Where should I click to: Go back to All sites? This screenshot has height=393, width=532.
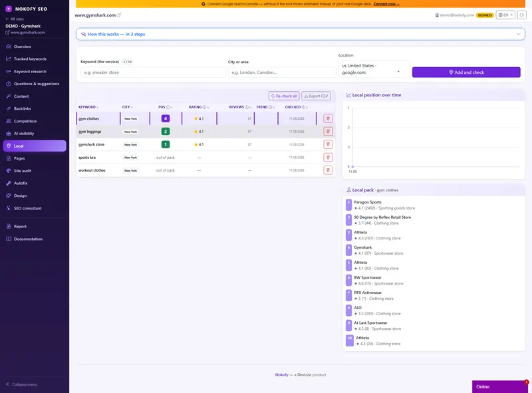pos(15,19)
